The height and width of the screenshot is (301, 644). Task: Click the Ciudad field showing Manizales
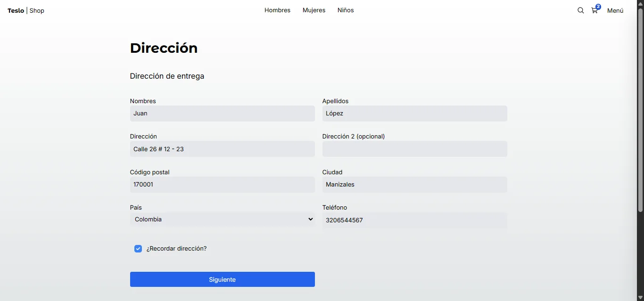pos(414,185)
